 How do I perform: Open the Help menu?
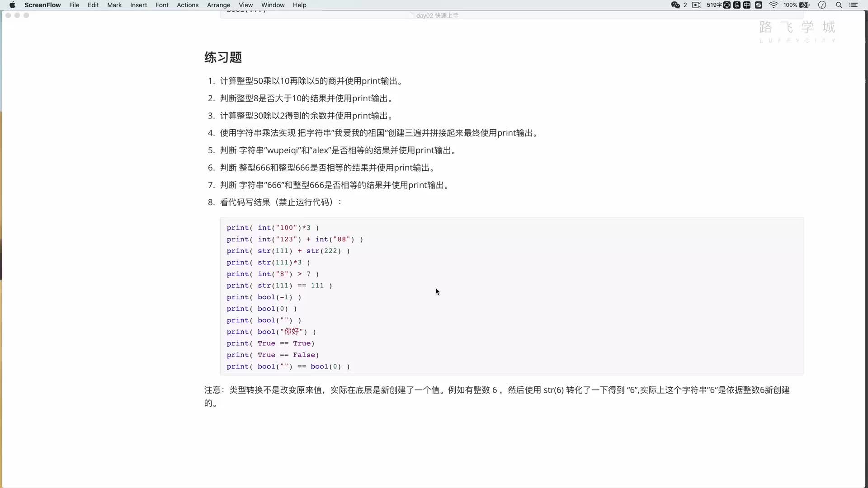pyautogui.click(x=299, y=5)
